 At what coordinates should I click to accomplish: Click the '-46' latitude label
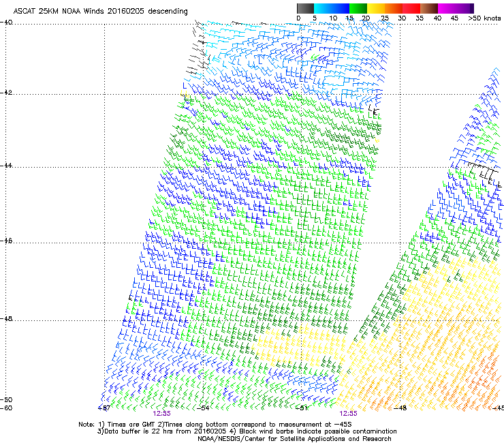[x=6, y=241]
